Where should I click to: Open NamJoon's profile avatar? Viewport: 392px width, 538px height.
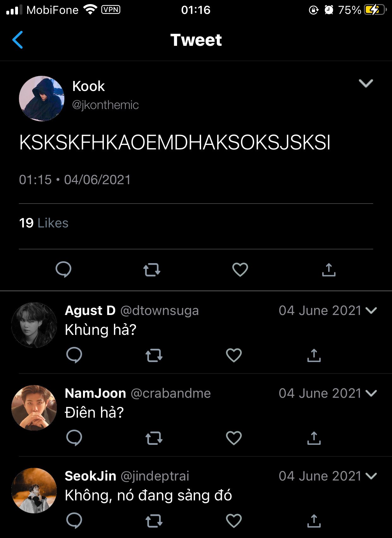pos(34,408)
